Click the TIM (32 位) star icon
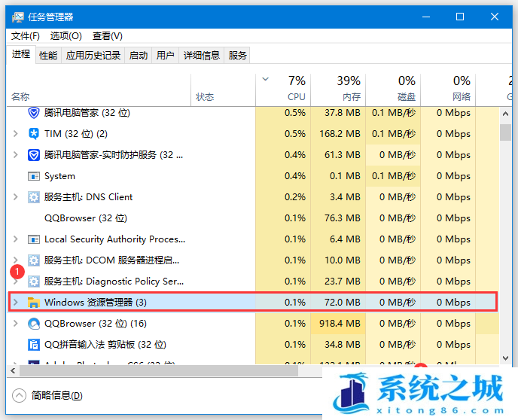The height and width of the screenshot is (420, 518). (x=33, y=134)
